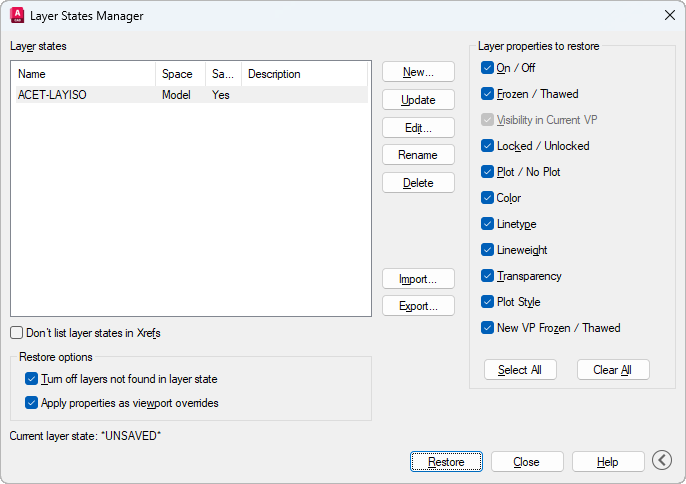Close the Layer States Manager window
This screenshot has width=686, height=484.
(x=669, y=15)
